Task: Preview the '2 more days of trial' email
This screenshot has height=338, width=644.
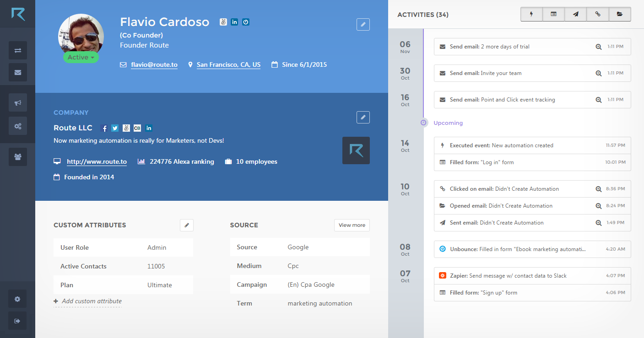Action: (x=598, y=47)
